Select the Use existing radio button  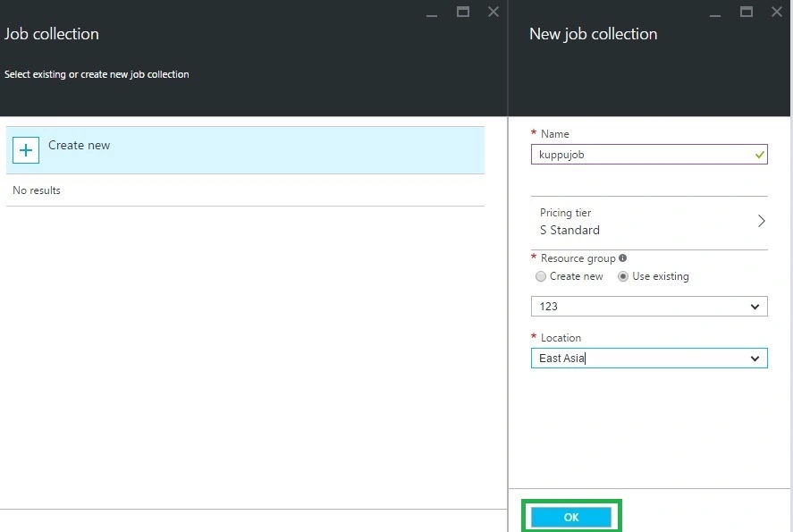[x=623, y=276]
